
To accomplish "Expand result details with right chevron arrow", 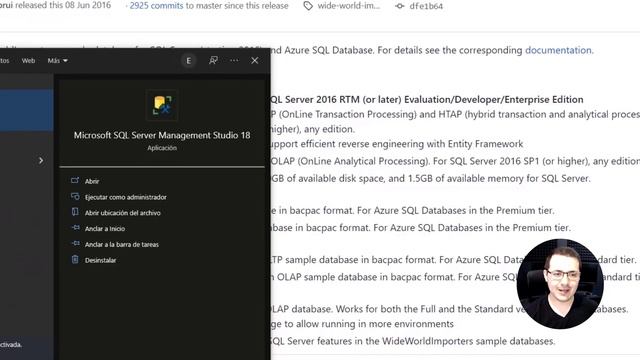I will point(41,160).
